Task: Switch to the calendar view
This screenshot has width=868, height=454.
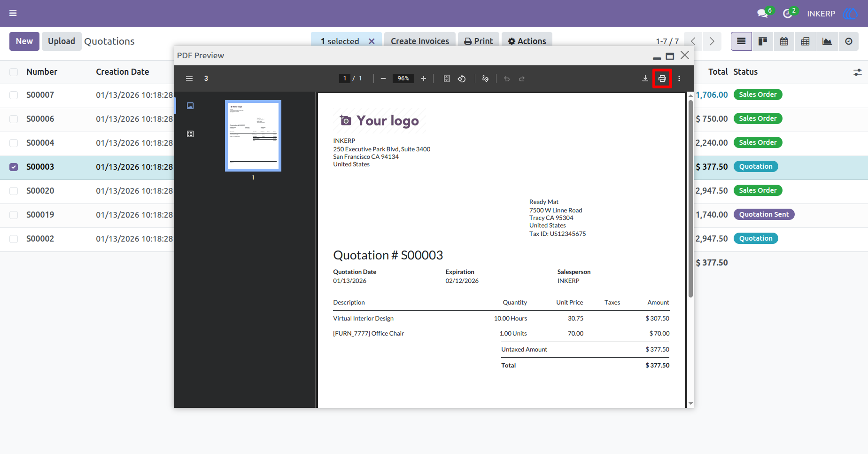Action: click(784, 41)
